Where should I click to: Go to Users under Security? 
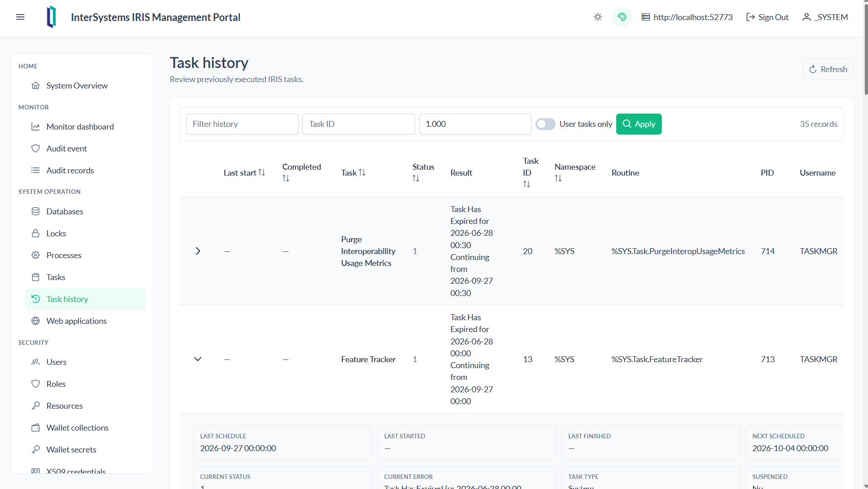85,362
